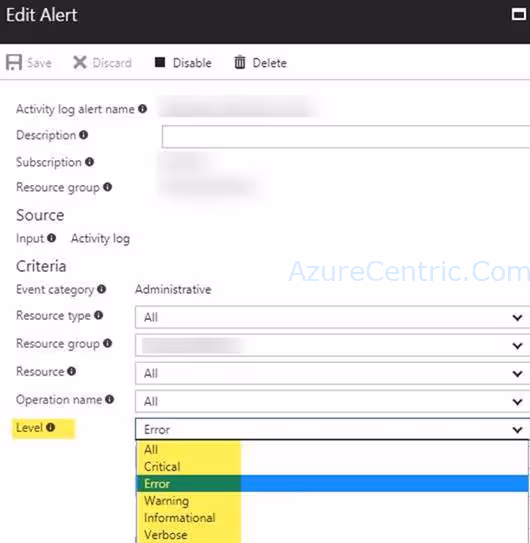Show info tooltip for Event category
530x543 pixels.
pyautogui.click(x=101, y=289)
